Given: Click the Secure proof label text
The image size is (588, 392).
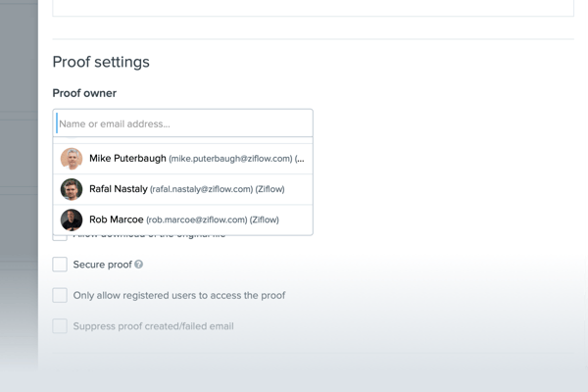Looking at the screenshot, I should click(x=102, y=265).
